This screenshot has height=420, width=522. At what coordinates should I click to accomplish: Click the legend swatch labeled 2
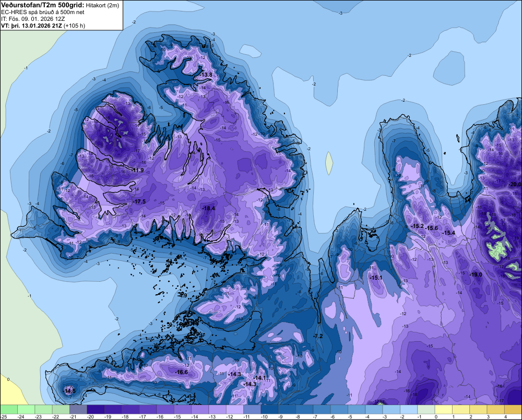pos(478,410)
